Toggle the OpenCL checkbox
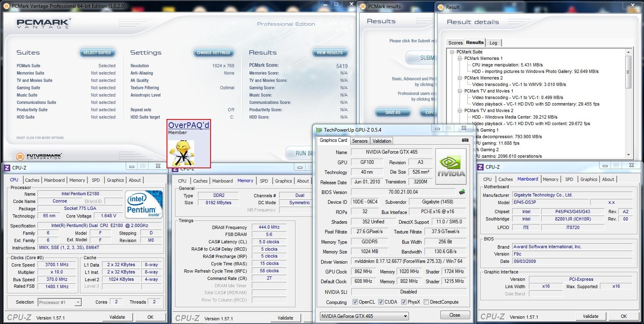 tap(355, 302)
